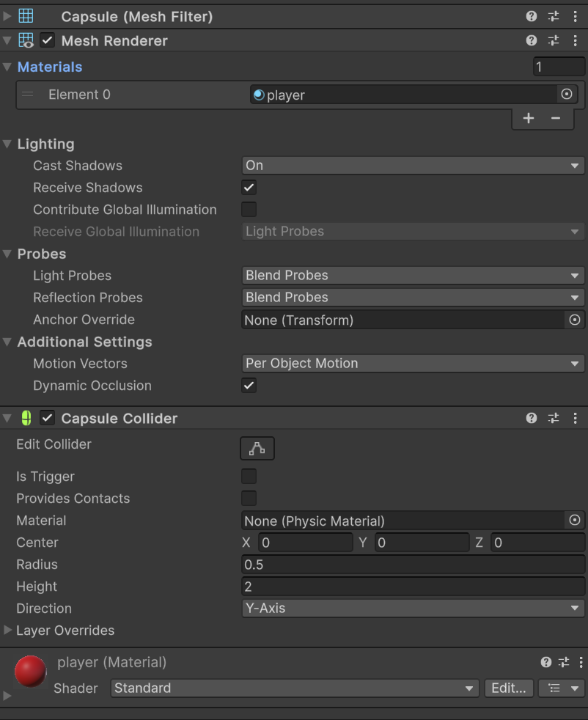The image size is (588, 720).
Task: Click Center Y value field
Action: point(422,543)
